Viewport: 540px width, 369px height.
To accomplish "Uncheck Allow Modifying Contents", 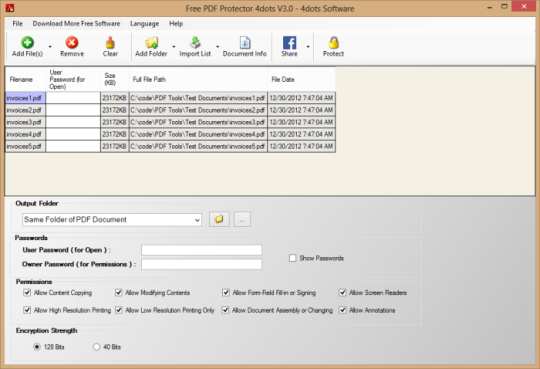I will (118, 293).
